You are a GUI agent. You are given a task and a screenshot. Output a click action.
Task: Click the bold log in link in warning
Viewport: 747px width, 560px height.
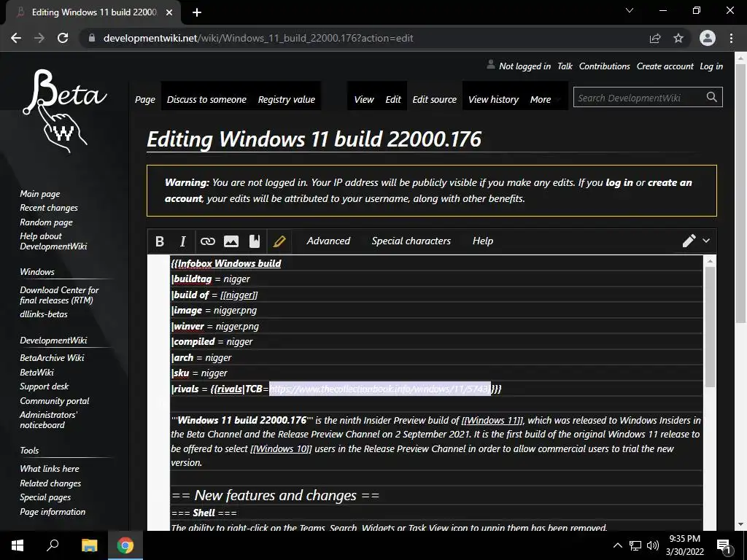click(x=619, y=182)
